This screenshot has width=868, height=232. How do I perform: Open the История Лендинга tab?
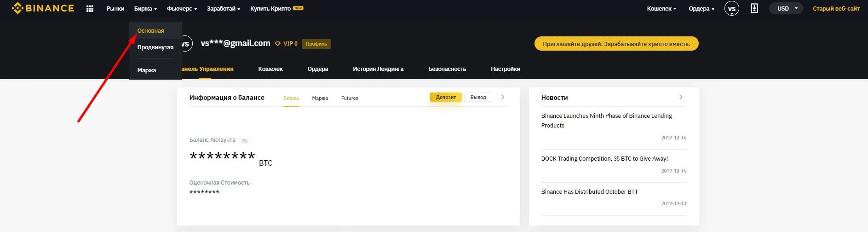pos(378,69)
